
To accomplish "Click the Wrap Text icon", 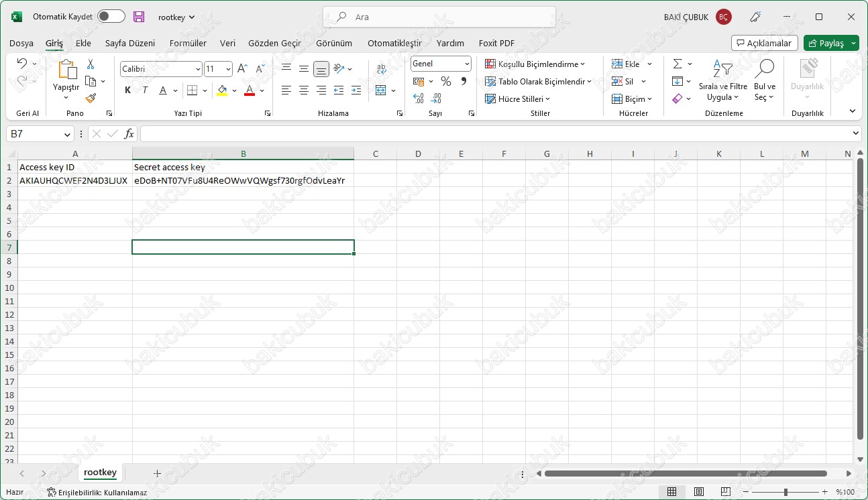I will click(x=381, y=68).
